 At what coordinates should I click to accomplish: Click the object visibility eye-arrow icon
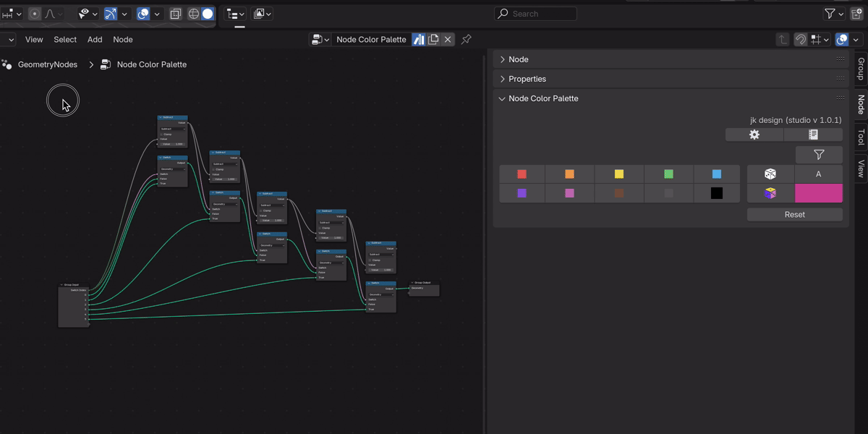point(84,14)
